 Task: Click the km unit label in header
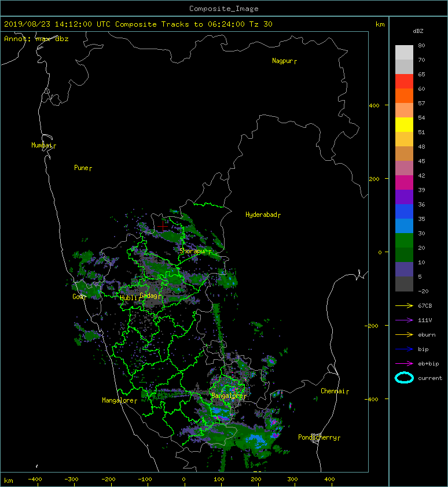click(380, 24)
